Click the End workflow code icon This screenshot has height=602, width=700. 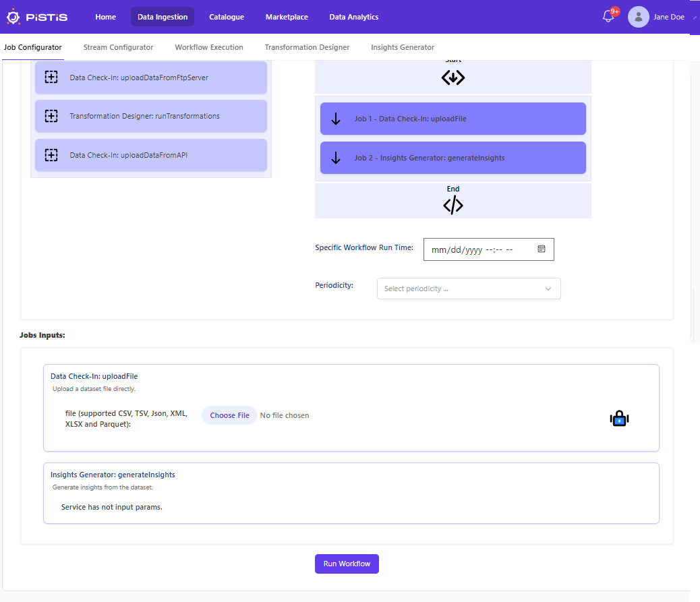(x=453, y=206)
